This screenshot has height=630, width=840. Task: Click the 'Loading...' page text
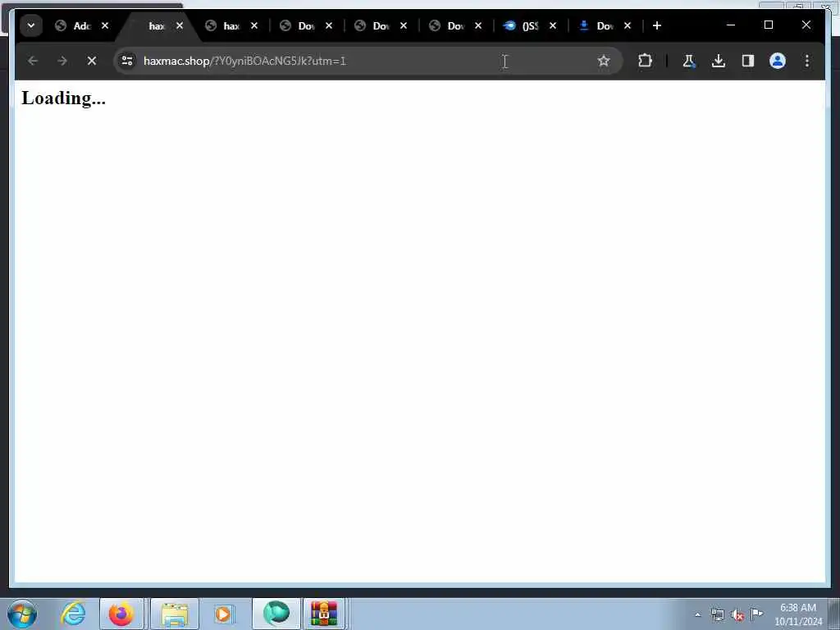point(64,98)
